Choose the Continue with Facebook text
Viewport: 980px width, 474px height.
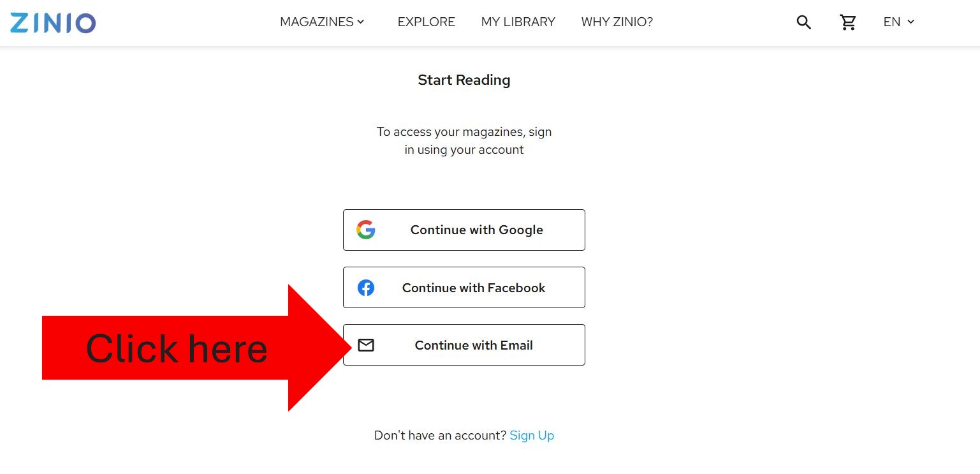coord(474,288)
